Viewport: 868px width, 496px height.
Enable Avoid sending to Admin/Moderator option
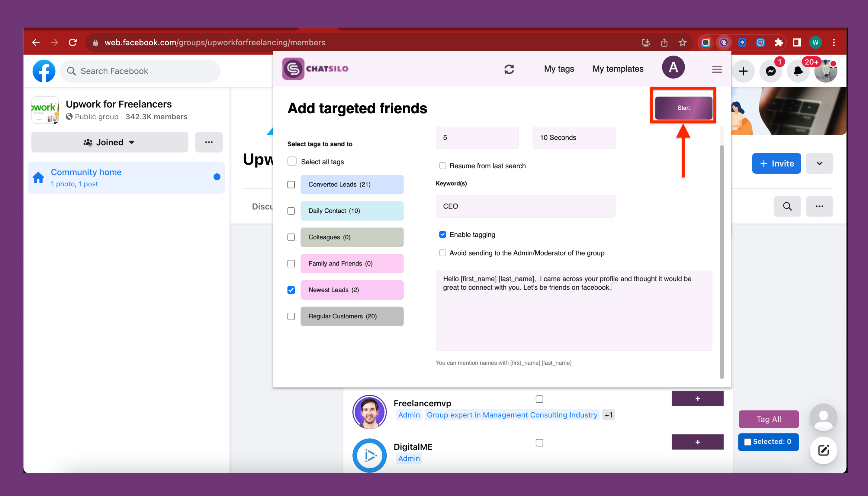[442, 253]
